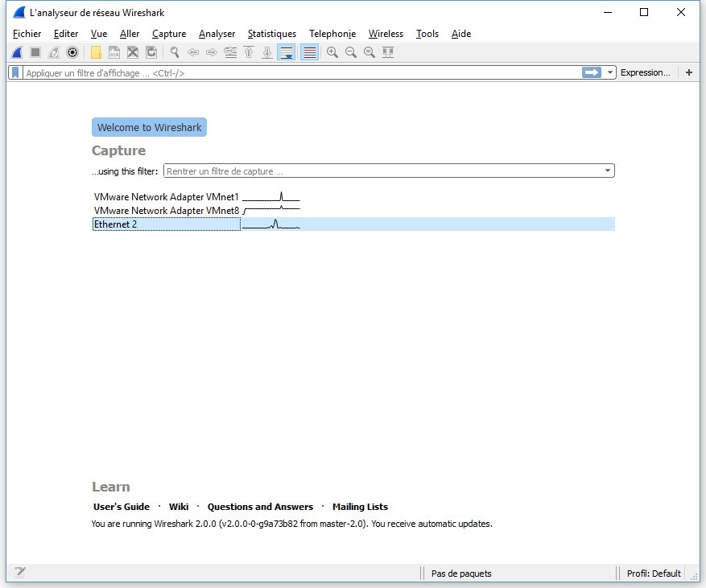Click the Profil: Default status entry

[x=654, y=574]
